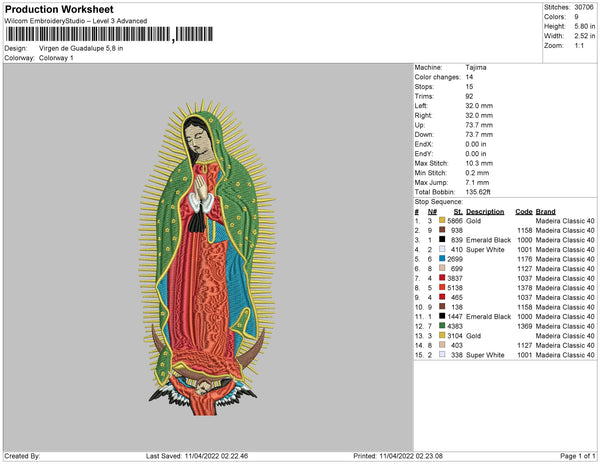Click code 1176 in stop 5
Viewport: 600px width, 464px height.
(x=525, y=259)
